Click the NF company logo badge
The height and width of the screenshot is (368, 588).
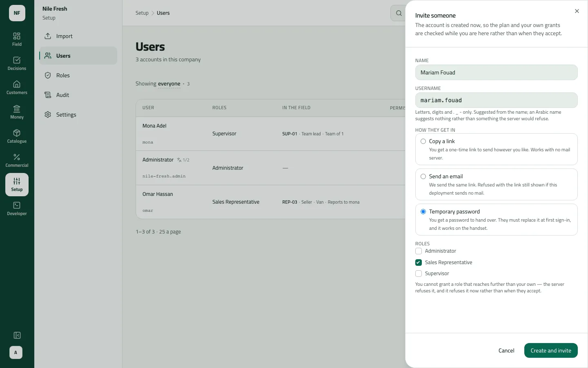17,13
